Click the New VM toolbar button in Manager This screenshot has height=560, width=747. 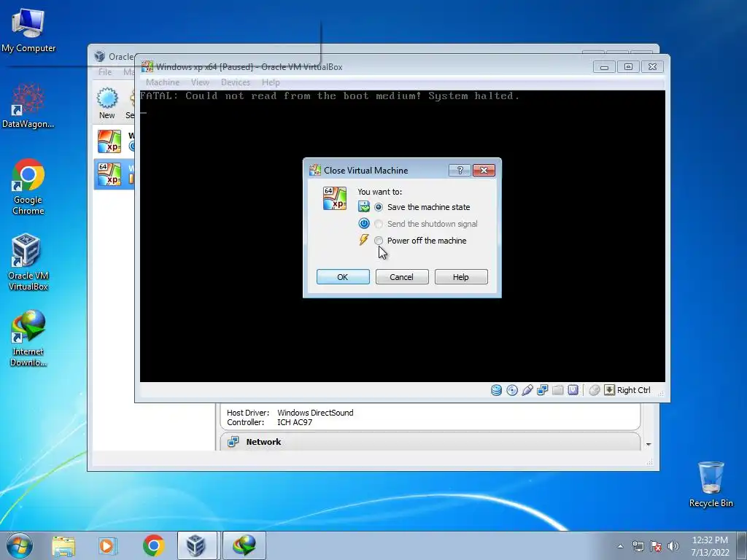[x=107, y=104]
